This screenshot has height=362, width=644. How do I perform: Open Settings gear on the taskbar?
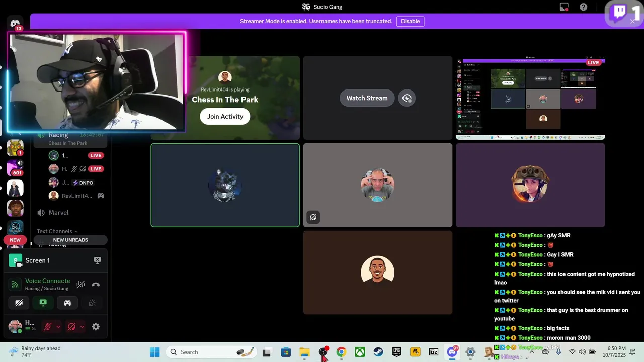470,352
